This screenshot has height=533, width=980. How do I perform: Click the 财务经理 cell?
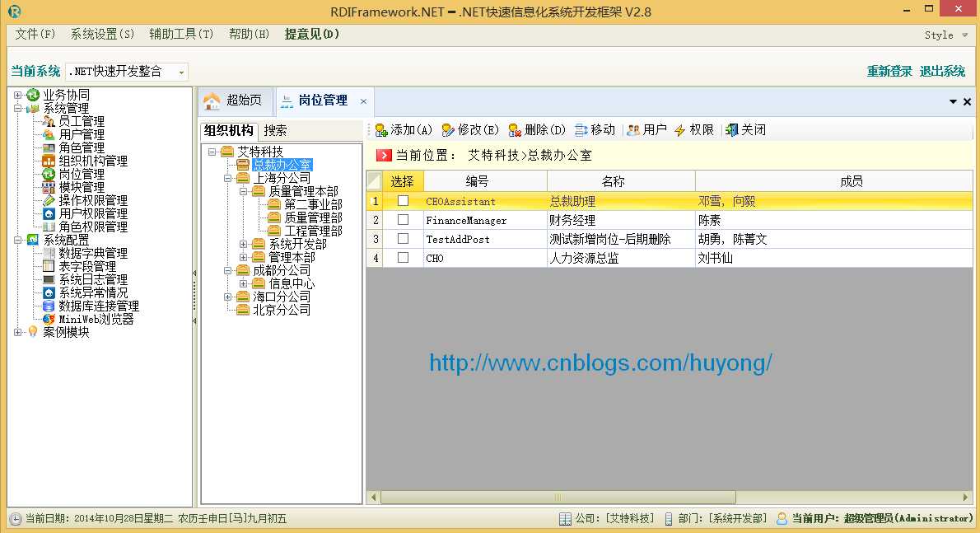[x=621, y=220]
